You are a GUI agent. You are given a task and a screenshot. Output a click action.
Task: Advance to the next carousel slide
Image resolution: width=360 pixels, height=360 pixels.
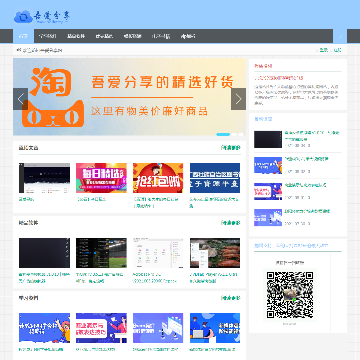click(238, 99)
